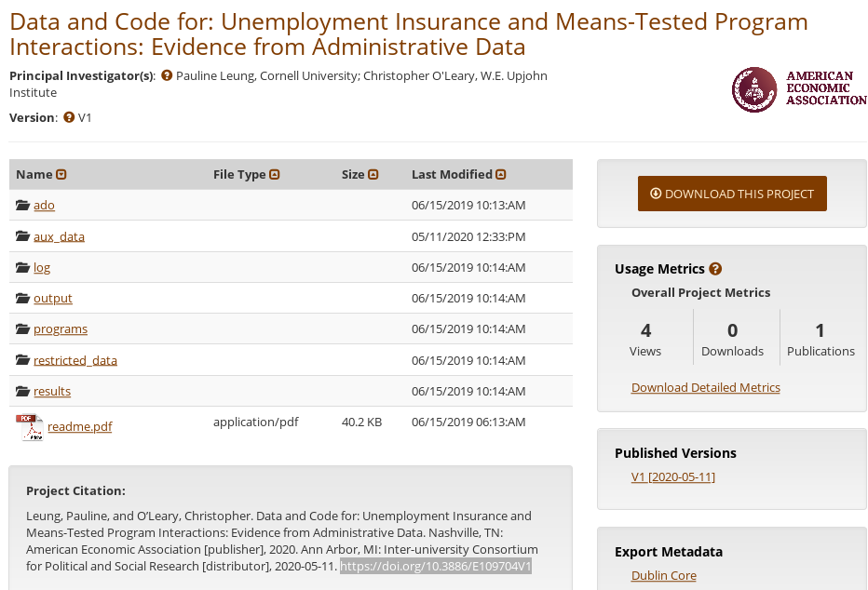The image size is (868, 590).
Task: Open the aux_data folder
Action: point(59,236)
